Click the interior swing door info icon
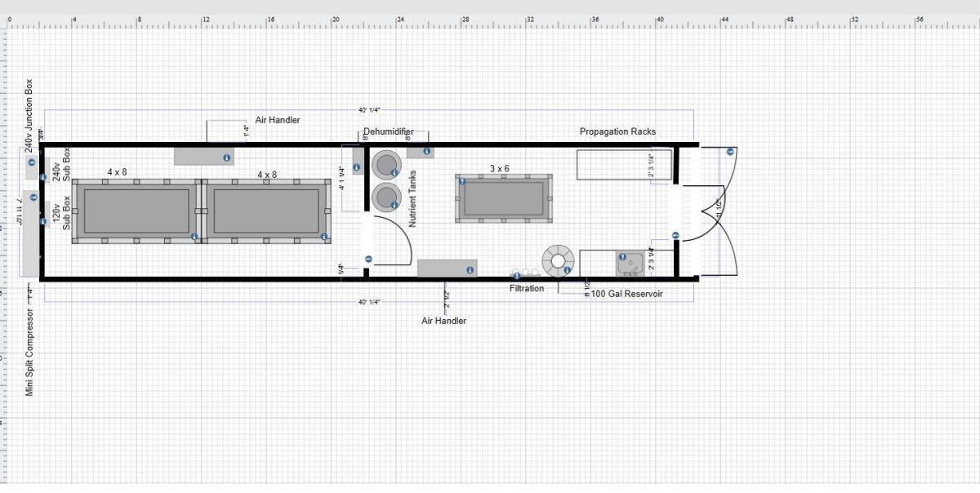980x493 pixels. pyautogui.click(x=368, y=259)
